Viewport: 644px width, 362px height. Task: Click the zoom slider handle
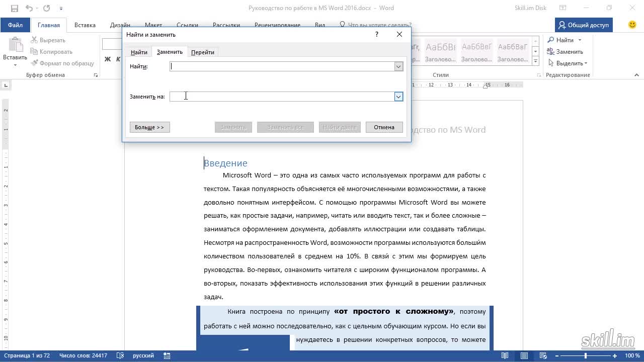[x=585, y=356]
